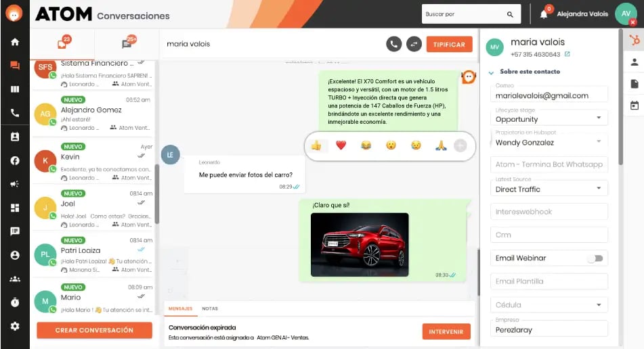Screen dimensions: 644x349
Task: Click the TIPIFICAR button
Action: click(450, 44)
